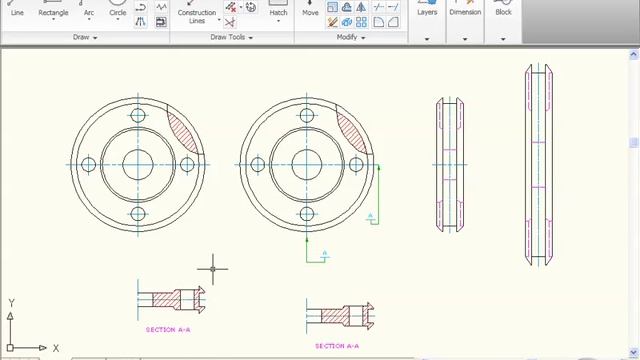Click the zigzag break-line icon in Draw panel
The height and width of the screenshot is (360, 640).
(x=162, y=7)
